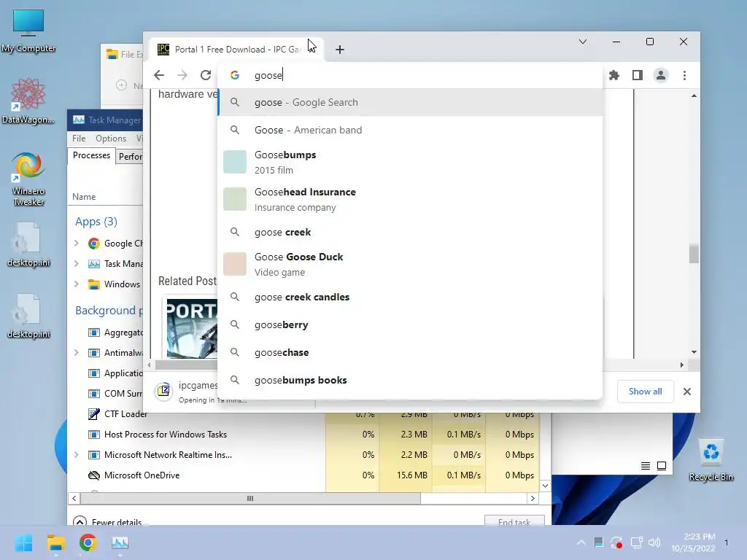This screenshot has width=747, height=560.
Task: Expand the Task Manager process entry
Action: tap(76, 264)
